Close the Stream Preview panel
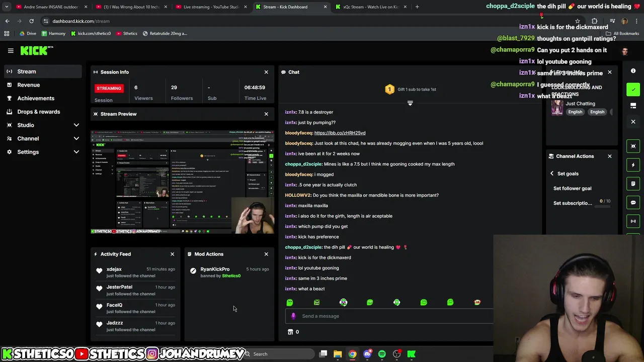The image size is (644, 362). (x=266, y=114)
